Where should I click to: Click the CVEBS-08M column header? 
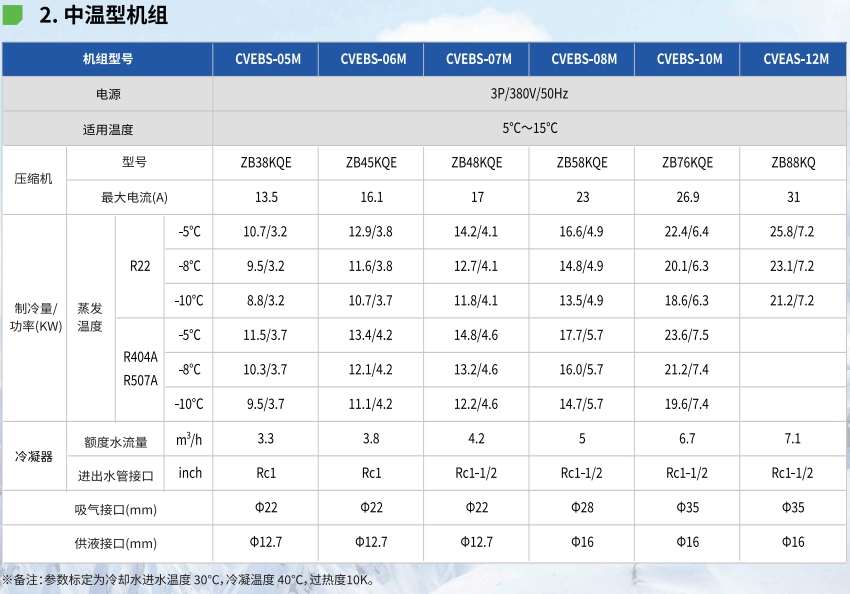(x=584, y=59)
